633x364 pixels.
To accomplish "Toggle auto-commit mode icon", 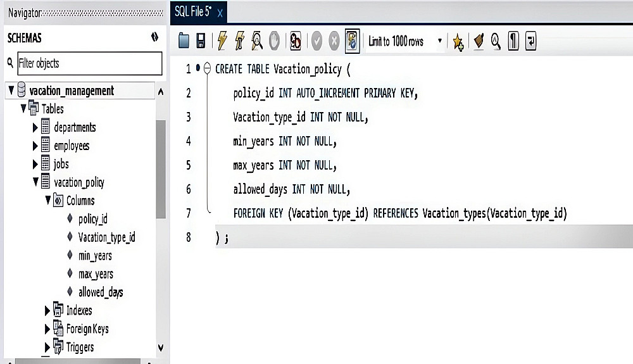I will click(x=352, y=41).
